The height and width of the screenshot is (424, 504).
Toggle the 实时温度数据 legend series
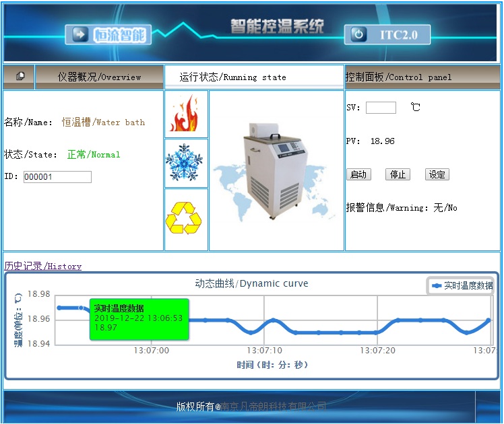tap(462, 286)
